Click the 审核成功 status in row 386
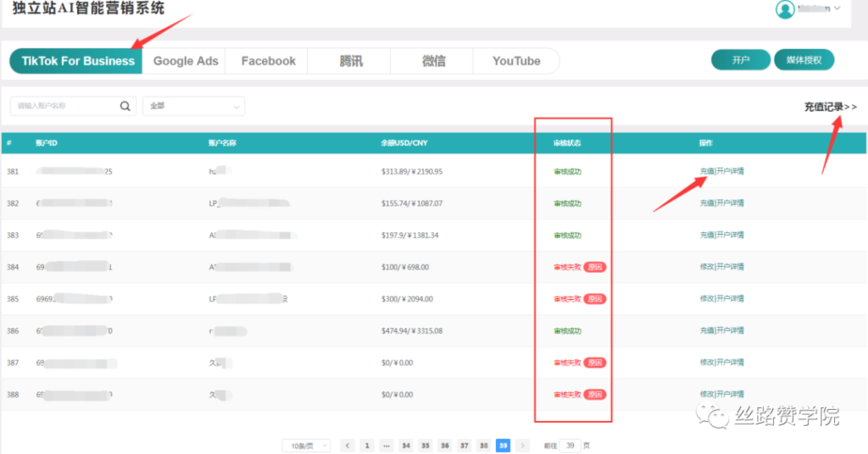 pos(567,331)
